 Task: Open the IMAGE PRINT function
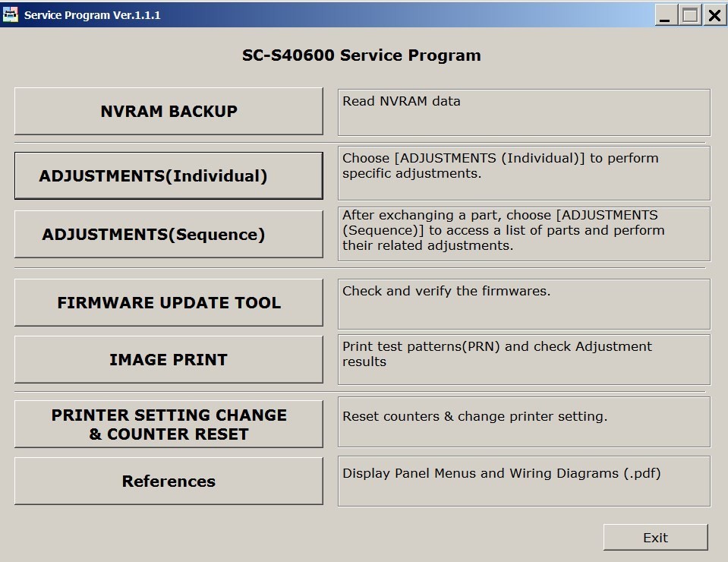point(169,359)
